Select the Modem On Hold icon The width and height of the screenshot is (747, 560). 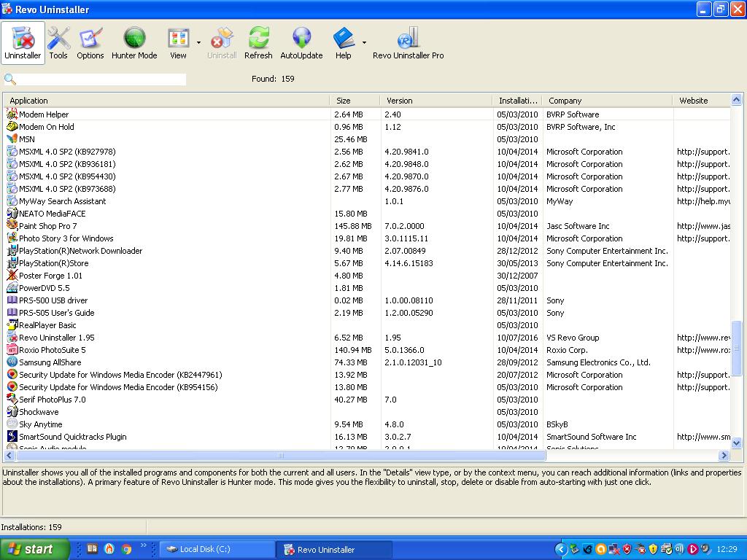coord(12,127)
